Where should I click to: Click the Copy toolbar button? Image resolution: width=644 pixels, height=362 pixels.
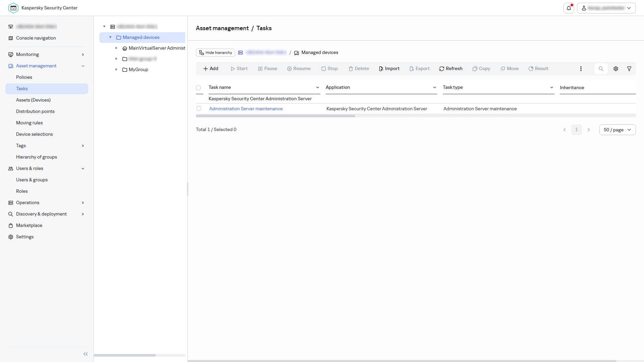point(481,69)
